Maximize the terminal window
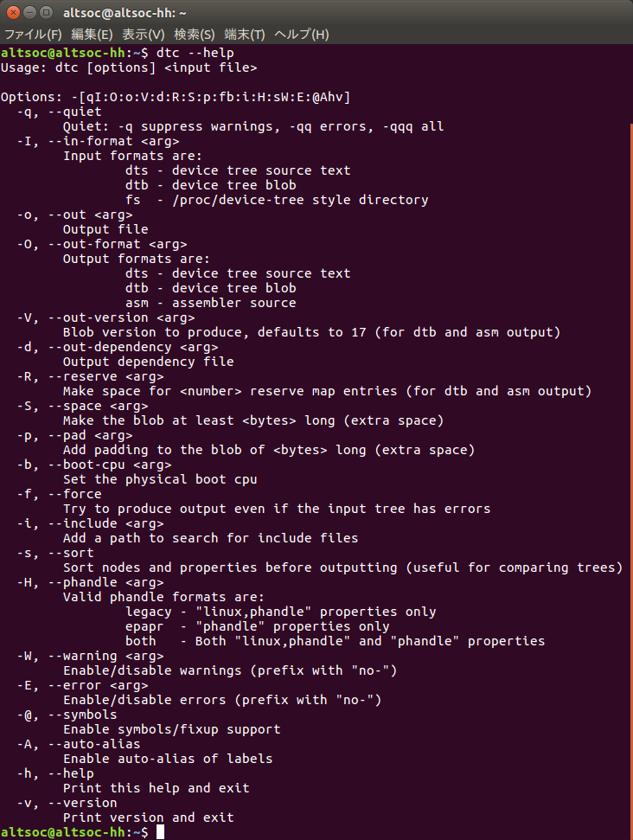Viewport: 633px width, 840px height. pyautogui.click(x=45, y=13)
